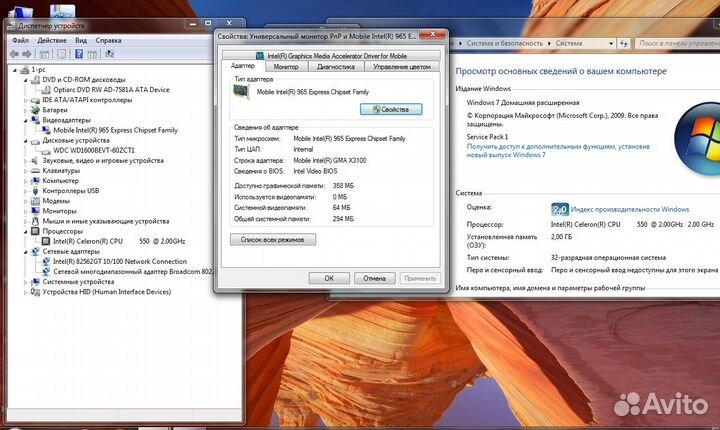Viewport: 720px width, 430px height.
Task: Click the Видеоадаптеры display adapter icon
Action: click(x=35, y=120)
